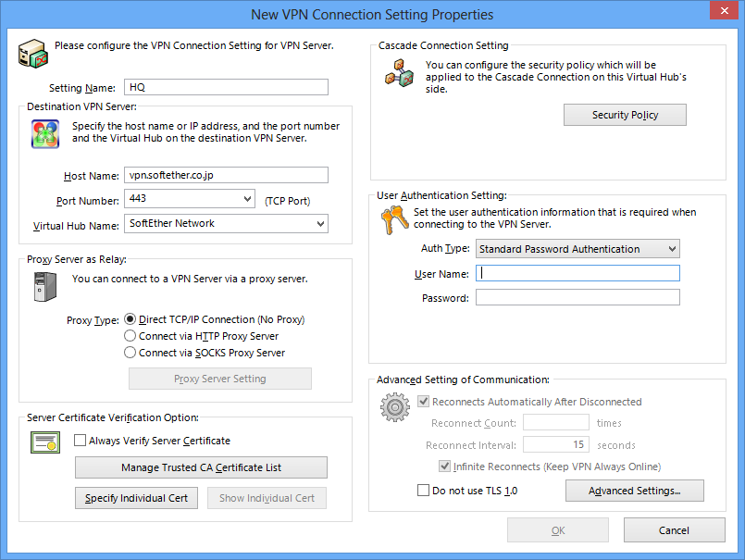
Task: Open the Auth Type dropdown list
Action: click(672, 249)
